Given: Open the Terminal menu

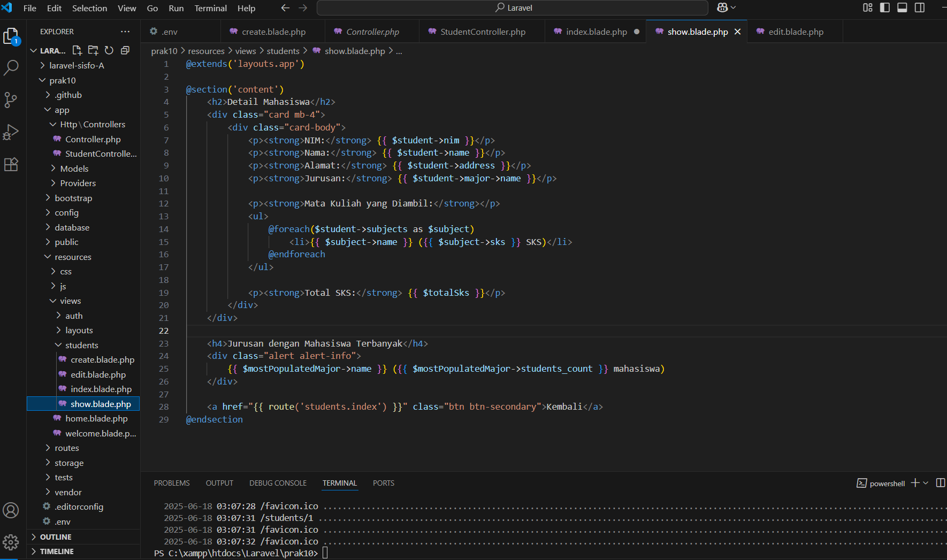Looking at the screenshot, I should (210, 8).
